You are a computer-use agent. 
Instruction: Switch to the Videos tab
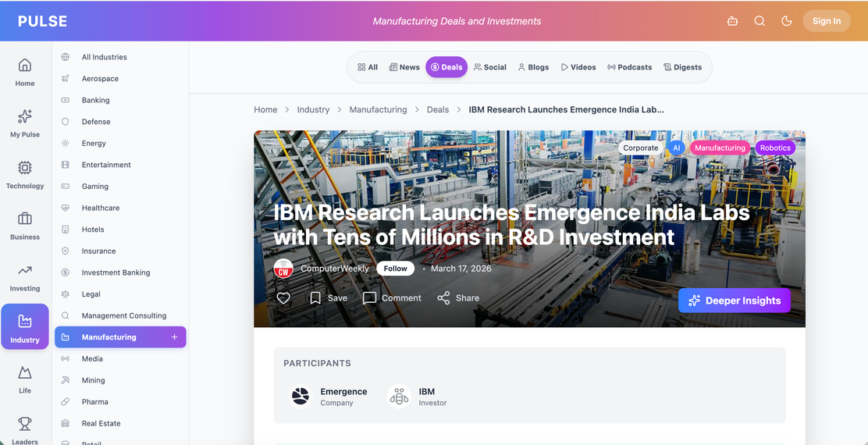pyautogui.click(x=578, y=67)
